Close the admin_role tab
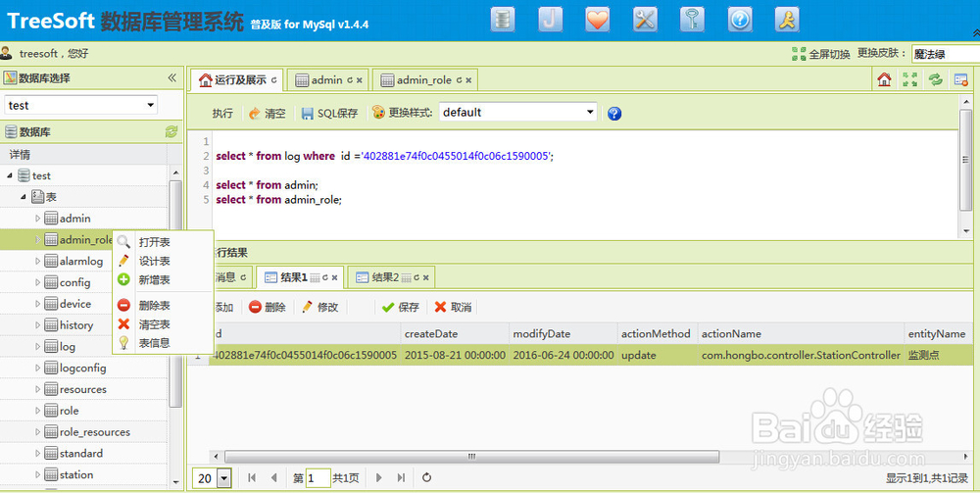980x493 pixels. [x=468, y=80]
